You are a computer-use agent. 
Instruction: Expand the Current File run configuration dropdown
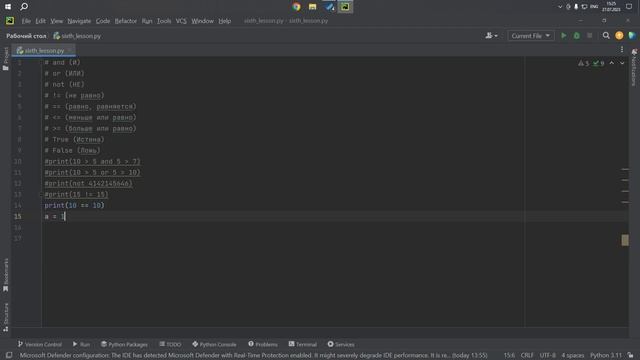coord(531,36)
